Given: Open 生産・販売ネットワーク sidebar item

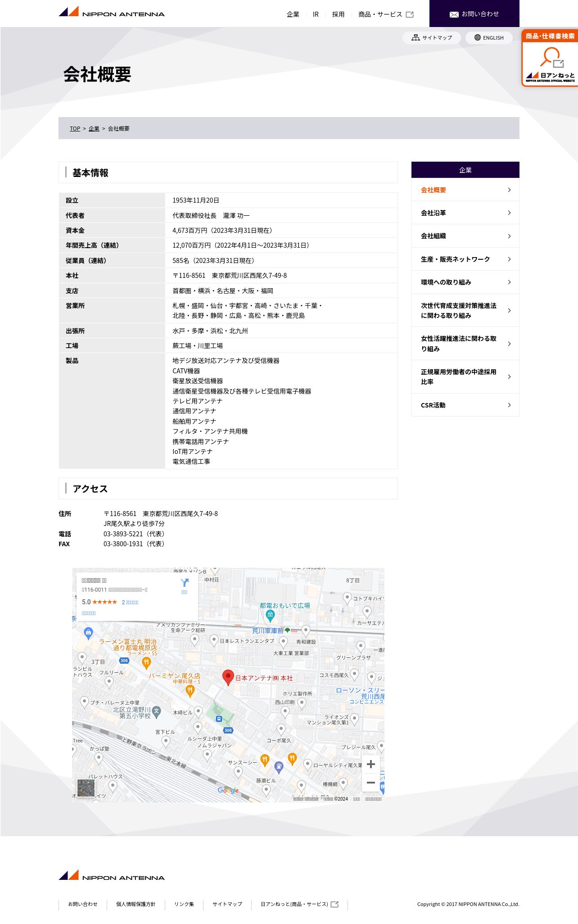Looking at the screenshot, I should (465, 259).
